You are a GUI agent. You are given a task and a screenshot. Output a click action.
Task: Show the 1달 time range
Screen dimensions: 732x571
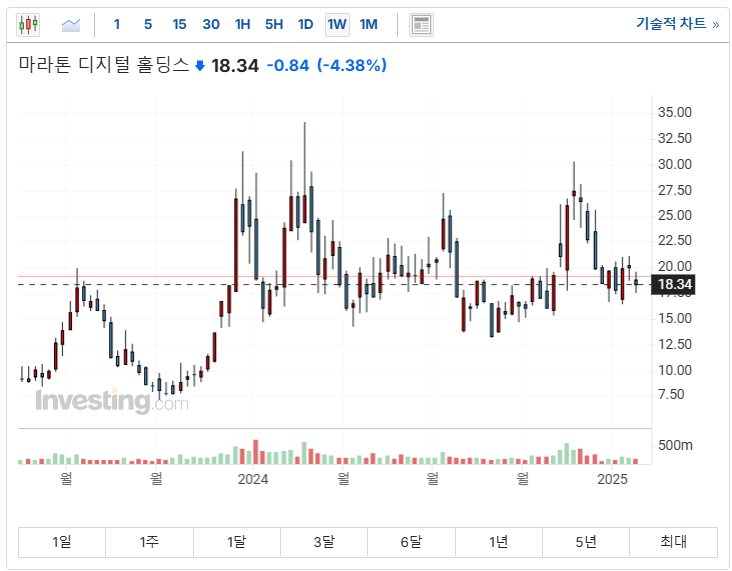[237, 542]
